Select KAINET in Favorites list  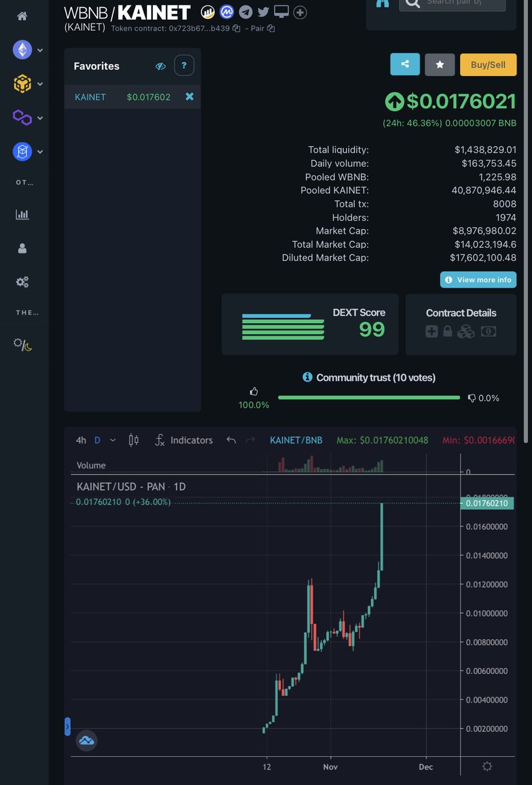pyautogui.click(x=90, y=97)
